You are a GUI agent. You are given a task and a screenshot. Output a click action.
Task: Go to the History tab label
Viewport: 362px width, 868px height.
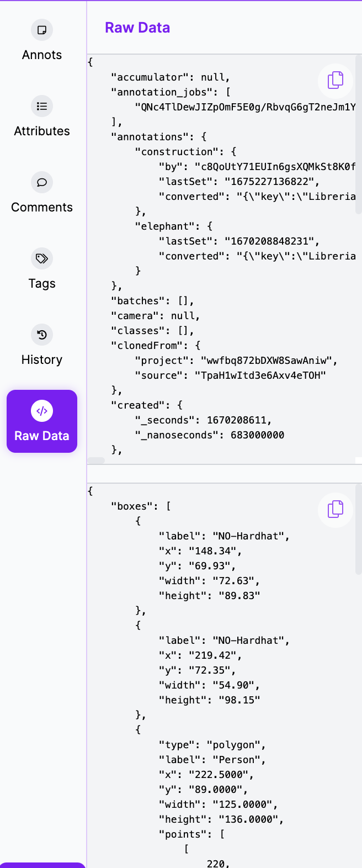42,359
